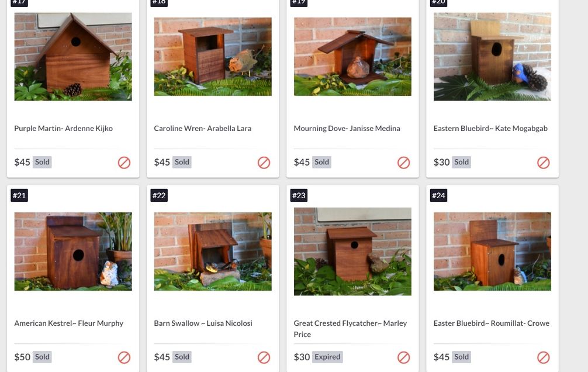Click the prohibited icon on Purple Martin card
Screen dimensions: 588x372
click(x=124, y=163)
